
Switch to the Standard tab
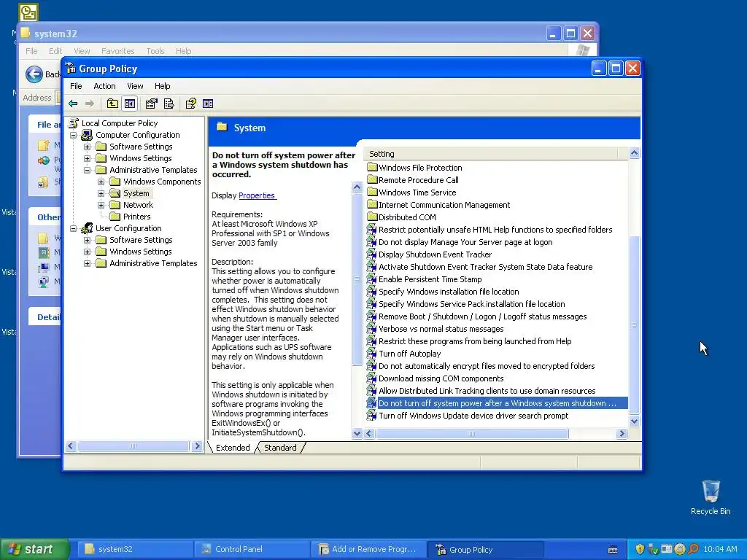[280, 448]
